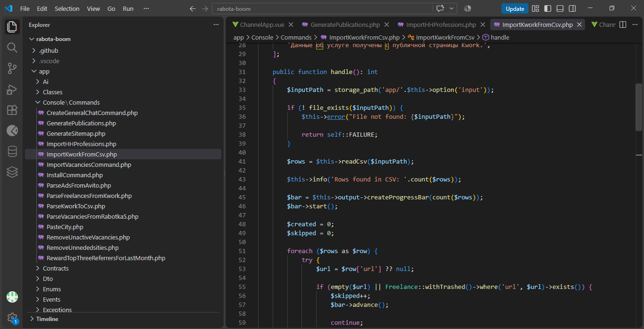
Task: Close the ChannelApp.vue tab
Action: [x=291, y=25]
